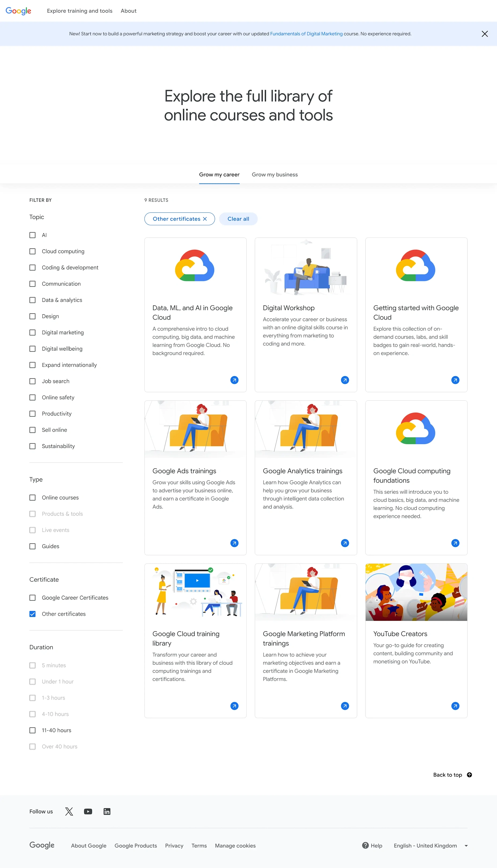Follow Google on X (Twitter)
This screenshot has height=868, width=497.
[x=69, y=811]
